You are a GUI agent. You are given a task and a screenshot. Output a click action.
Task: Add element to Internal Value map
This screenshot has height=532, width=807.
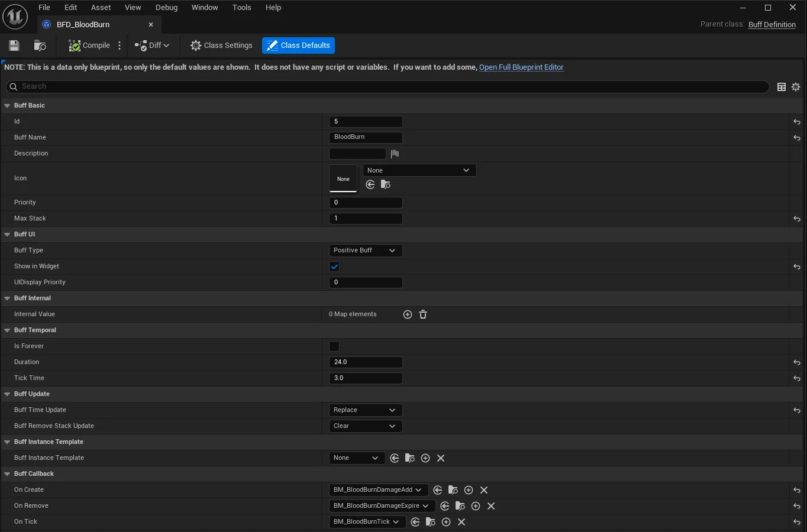point(408,314)
